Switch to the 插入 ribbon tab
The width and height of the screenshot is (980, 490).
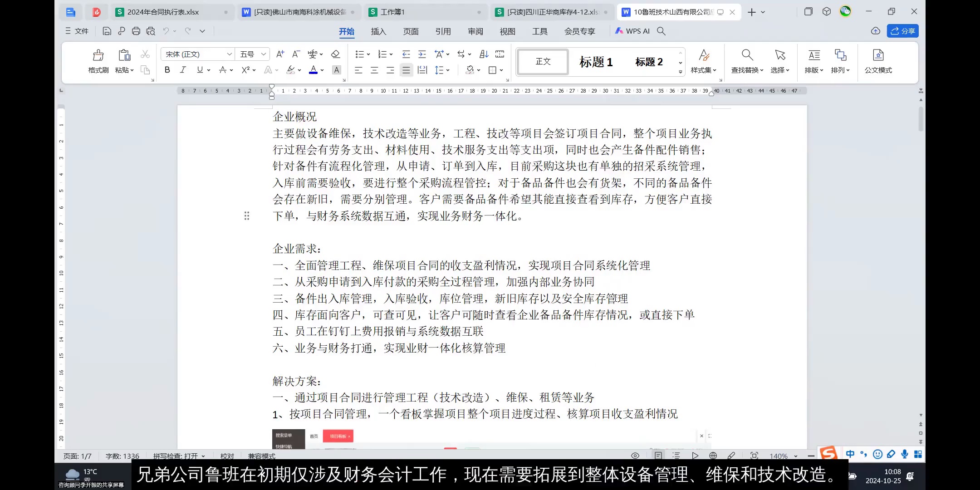378,31
